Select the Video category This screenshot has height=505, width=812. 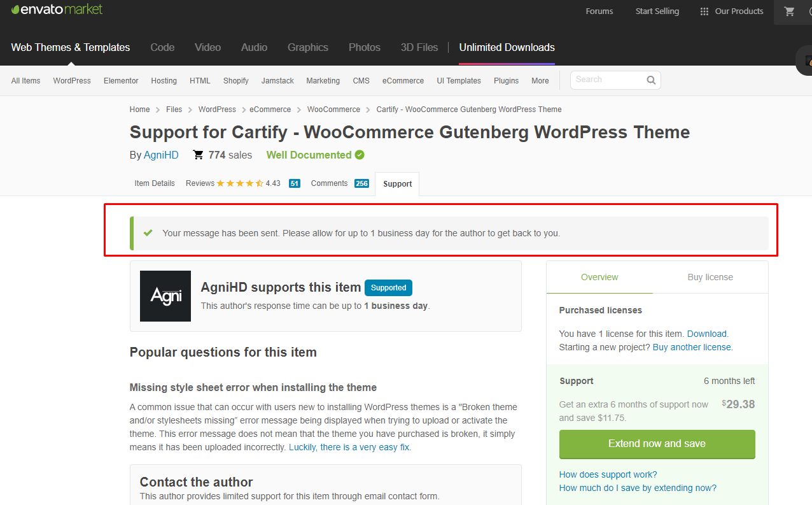[x=208, y=47]
